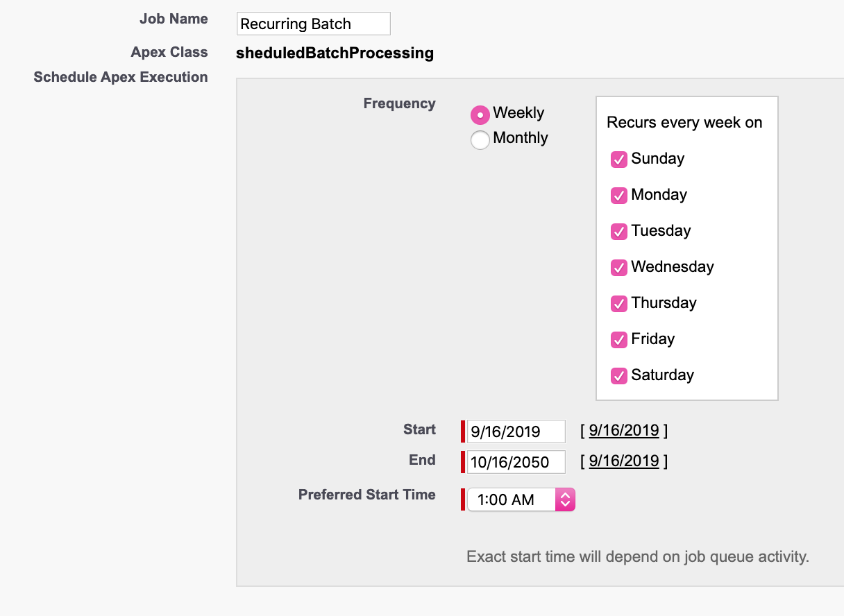The image size is (844, 616).
Task: Uncheck the Sunday checkbox
Action: pos(619,159)
